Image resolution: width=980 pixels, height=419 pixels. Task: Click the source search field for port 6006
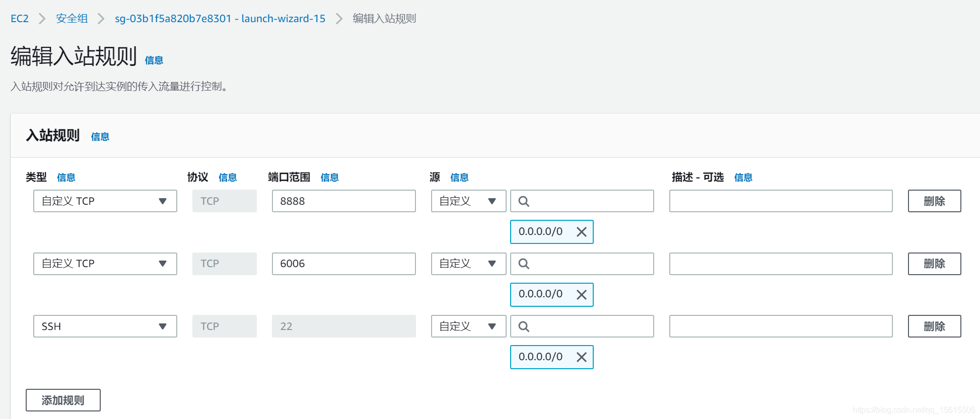(582, 264)
